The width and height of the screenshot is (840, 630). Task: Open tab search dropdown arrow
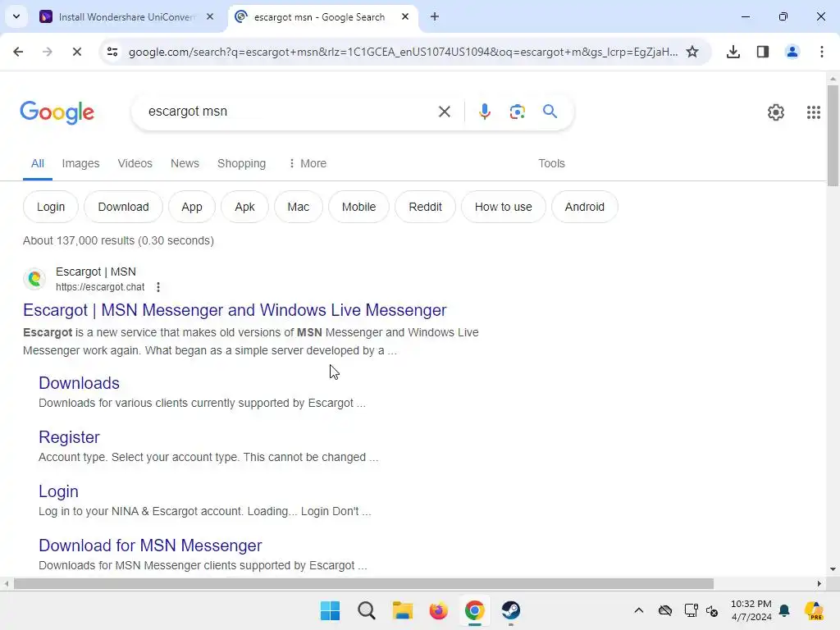point(16,16)
